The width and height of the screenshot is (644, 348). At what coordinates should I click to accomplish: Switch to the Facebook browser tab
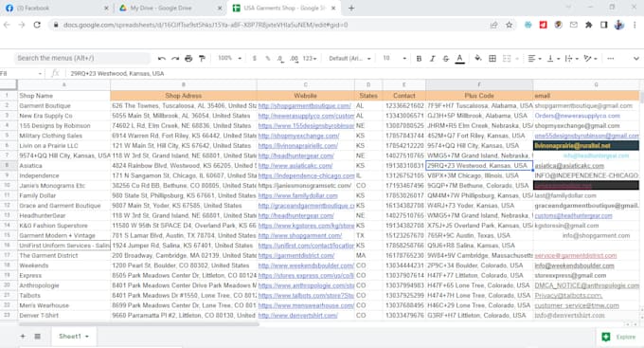tap(56, 8)
